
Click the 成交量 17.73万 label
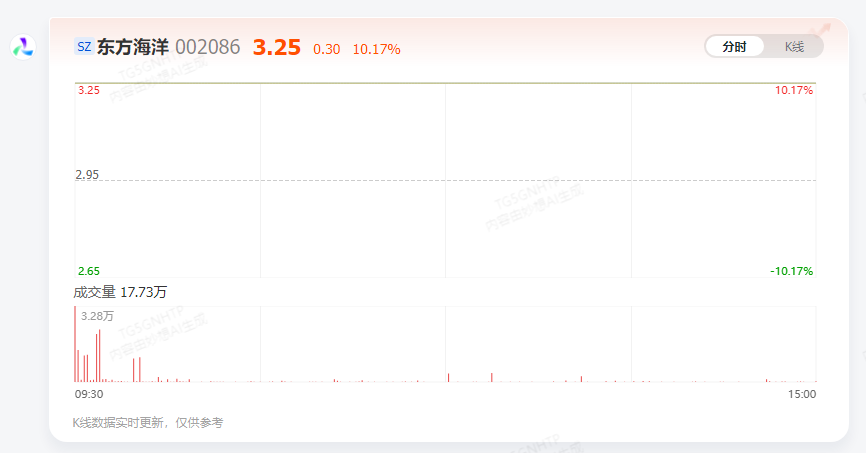tap(120, 292)
